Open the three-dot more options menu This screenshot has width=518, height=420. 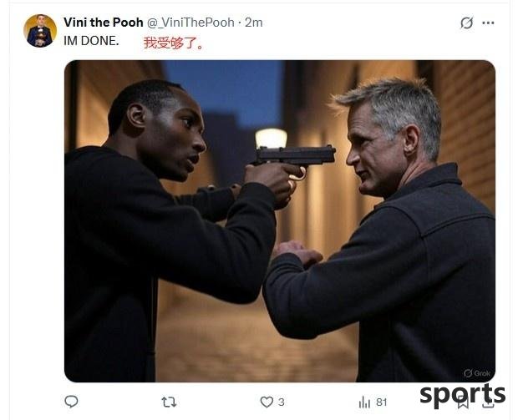(x=488, y=23)
